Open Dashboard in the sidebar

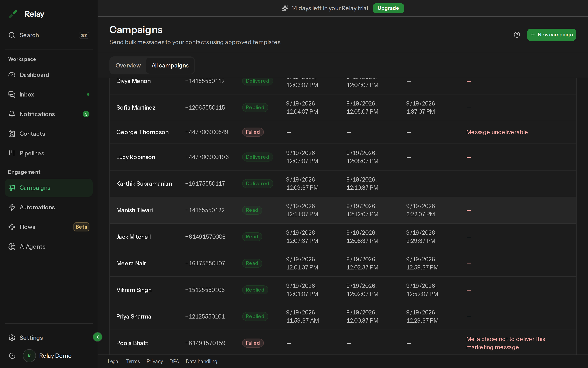pos(49,75)
